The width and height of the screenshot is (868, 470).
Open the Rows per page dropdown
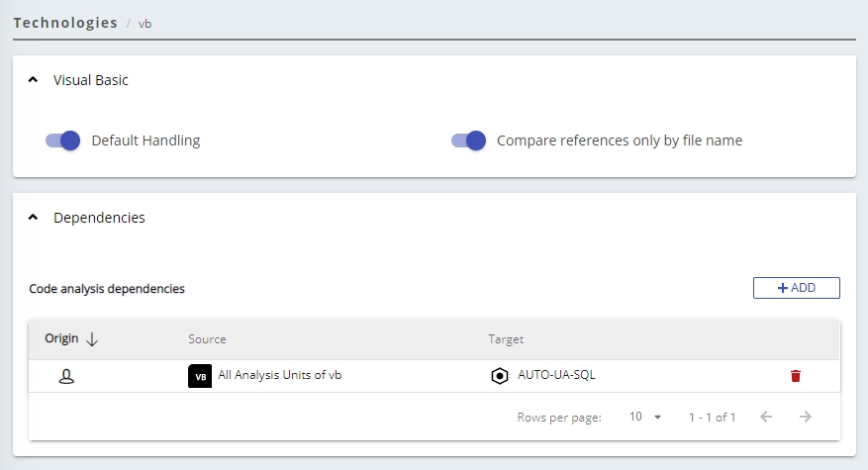(x=645, y=417)
